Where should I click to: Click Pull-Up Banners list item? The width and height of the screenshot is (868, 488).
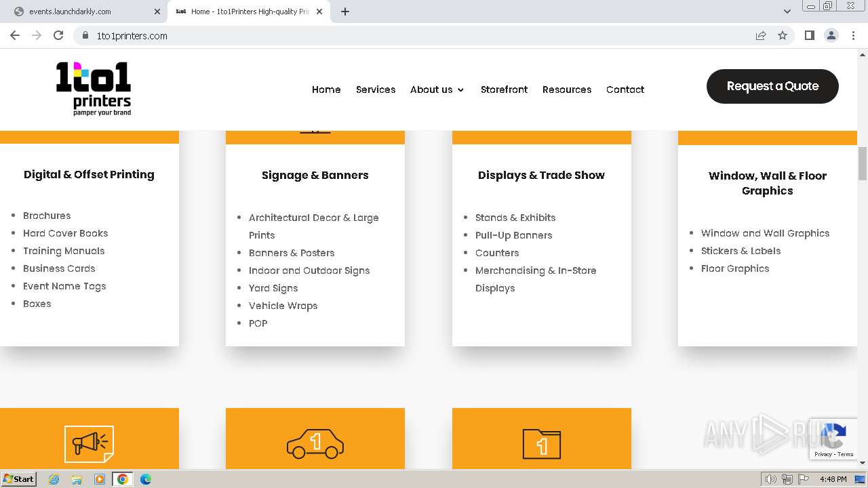[x=514, y=235]
